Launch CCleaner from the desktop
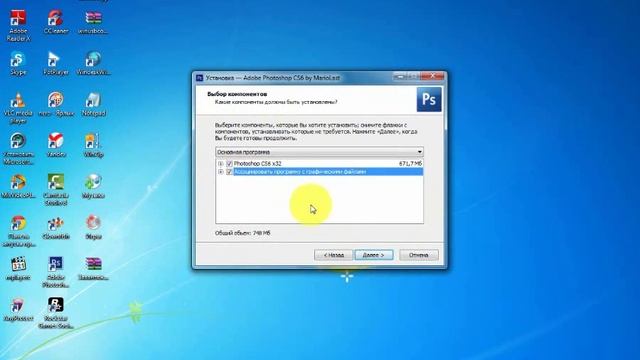This screenshot has width=640, height=360. (x=56, y=22)
